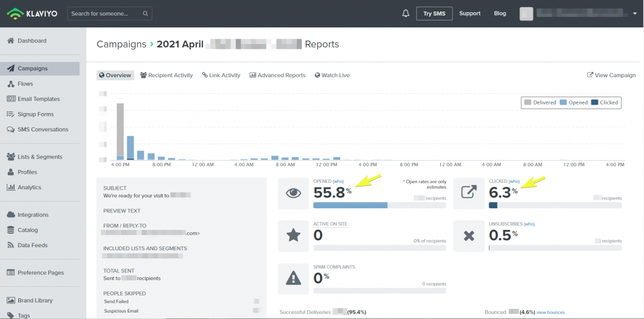Open the Blog link
The width and height of the screenshot is (644, 319).
(x=500, y=13)
